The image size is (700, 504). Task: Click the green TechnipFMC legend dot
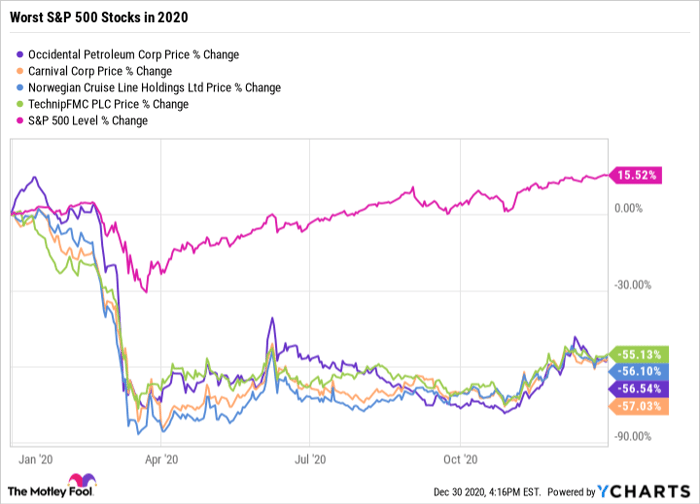[x=22, y=104]
